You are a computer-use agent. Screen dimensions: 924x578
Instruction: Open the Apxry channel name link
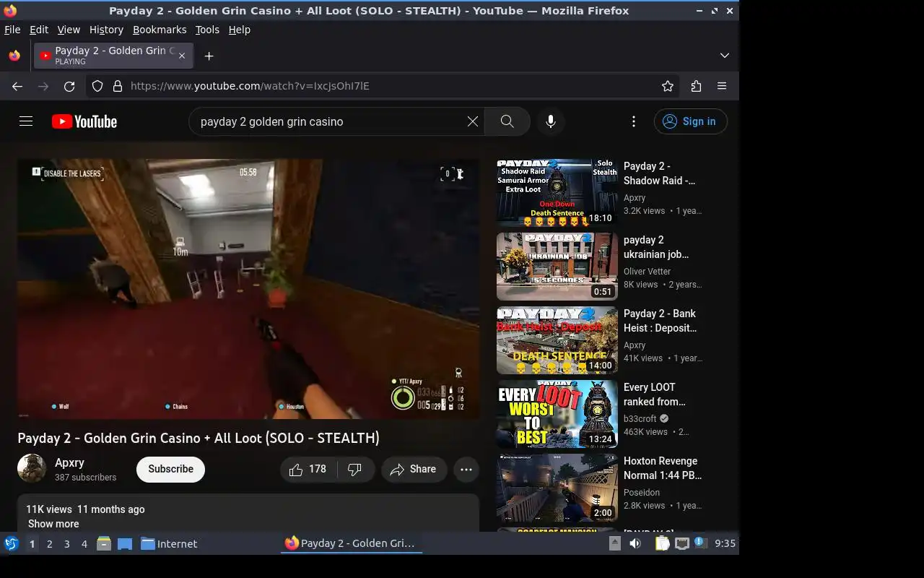click(x=69, y=462)
